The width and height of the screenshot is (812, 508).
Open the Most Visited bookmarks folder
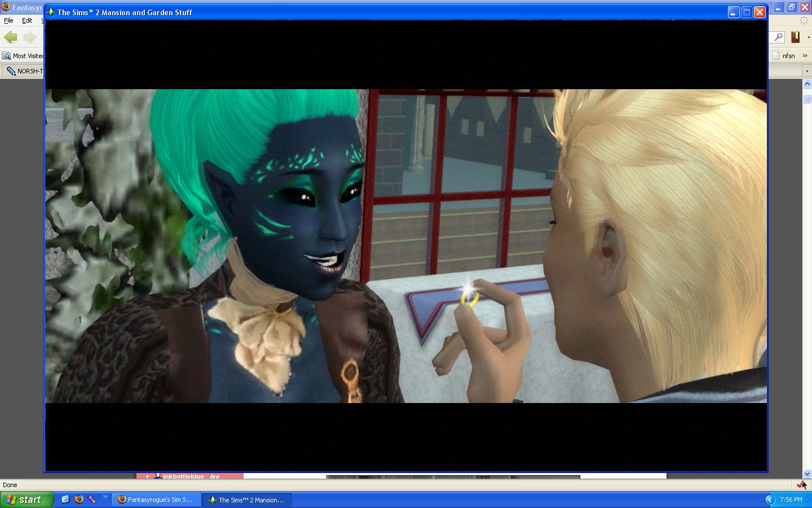tap(23, 56)
